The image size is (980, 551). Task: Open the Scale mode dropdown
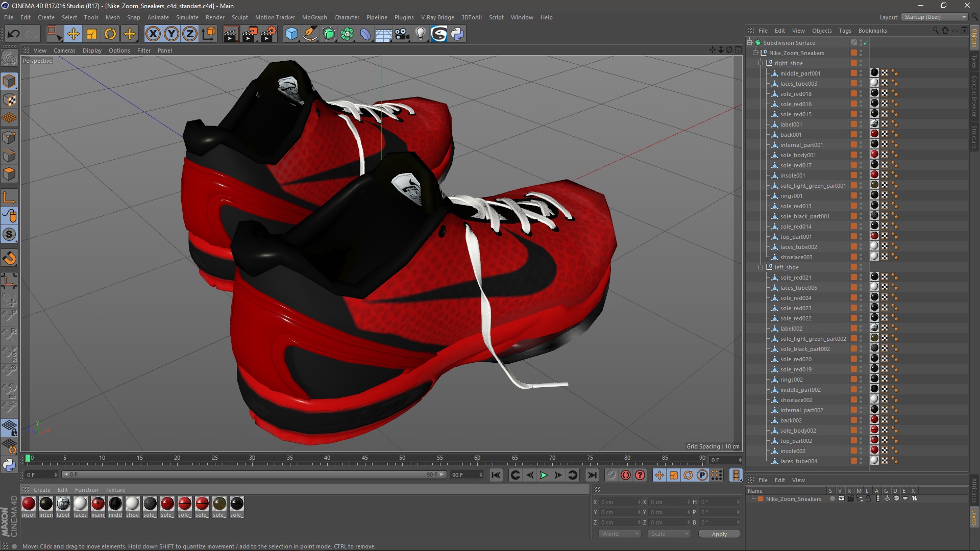(669, 534)
